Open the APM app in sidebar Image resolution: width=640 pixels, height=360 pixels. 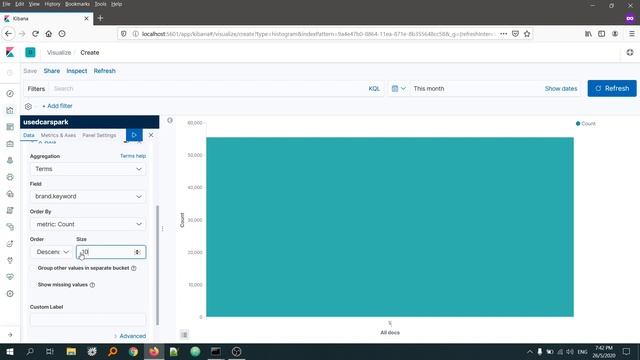coord(10,227)
